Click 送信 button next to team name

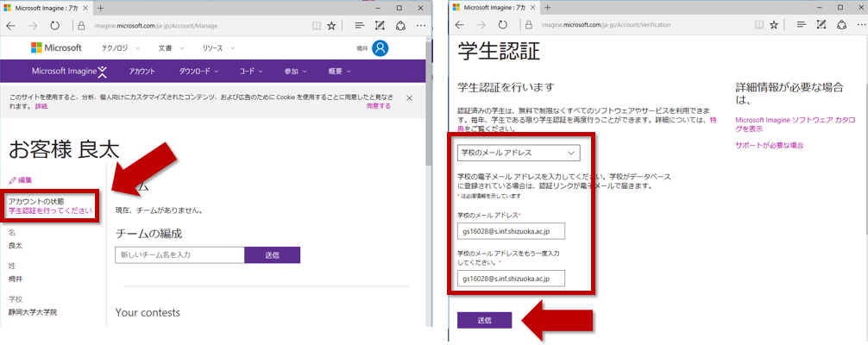273,255
